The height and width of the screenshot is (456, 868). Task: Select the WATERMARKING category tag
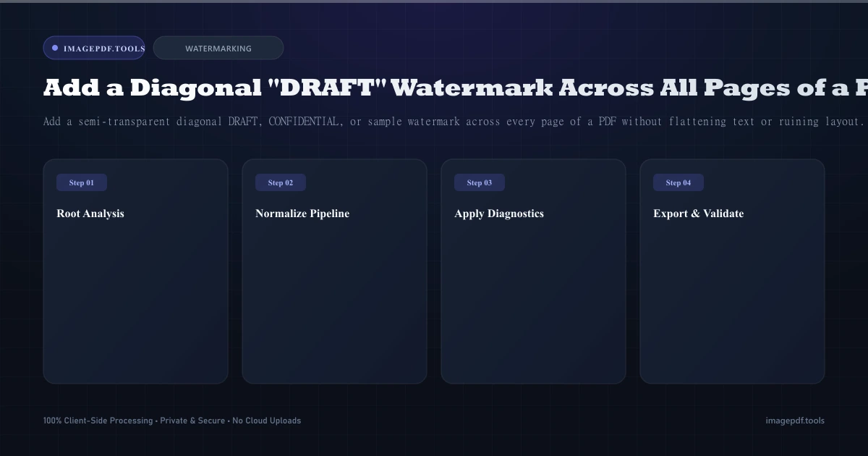218,48
